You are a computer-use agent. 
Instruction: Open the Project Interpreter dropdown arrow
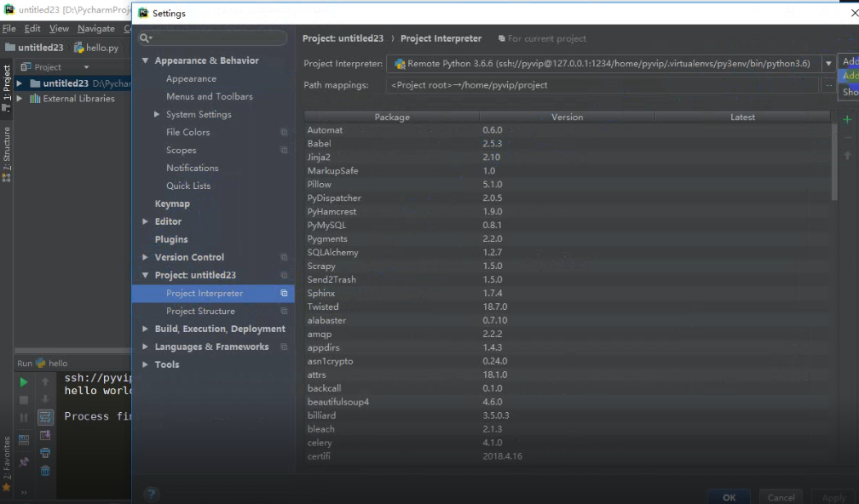click(x=828, y=64)
